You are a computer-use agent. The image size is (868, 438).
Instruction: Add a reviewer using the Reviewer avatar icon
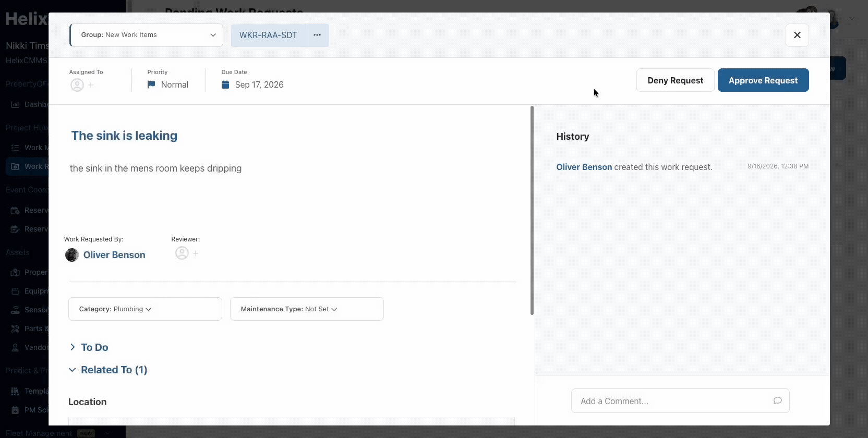[182, 253]
